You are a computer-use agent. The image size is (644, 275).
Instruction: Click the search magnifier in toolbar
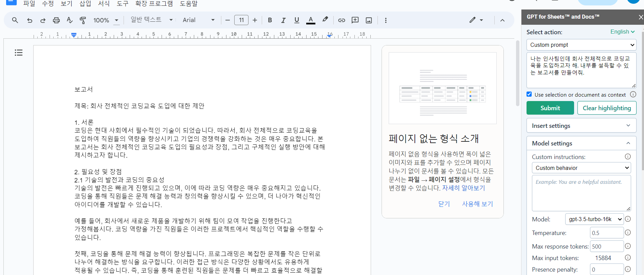pos(15,20)
